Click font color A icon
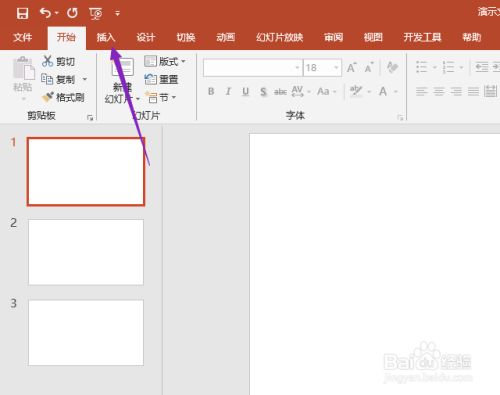This screenshot has width=500, height=395. (383, 91)
